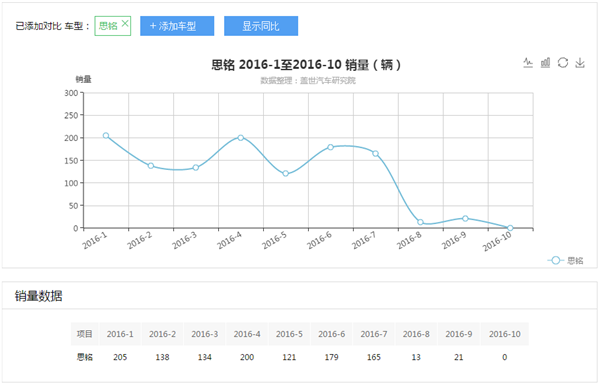Switch chart to line view icon
Viewport: 600px width, 385px height.
tap(528, 63)
